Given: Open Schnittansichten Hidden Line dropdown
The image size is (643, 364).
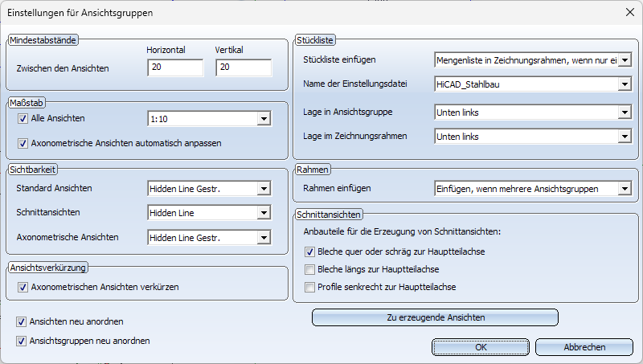Looking at the screenshot, I should click(264, 213).
